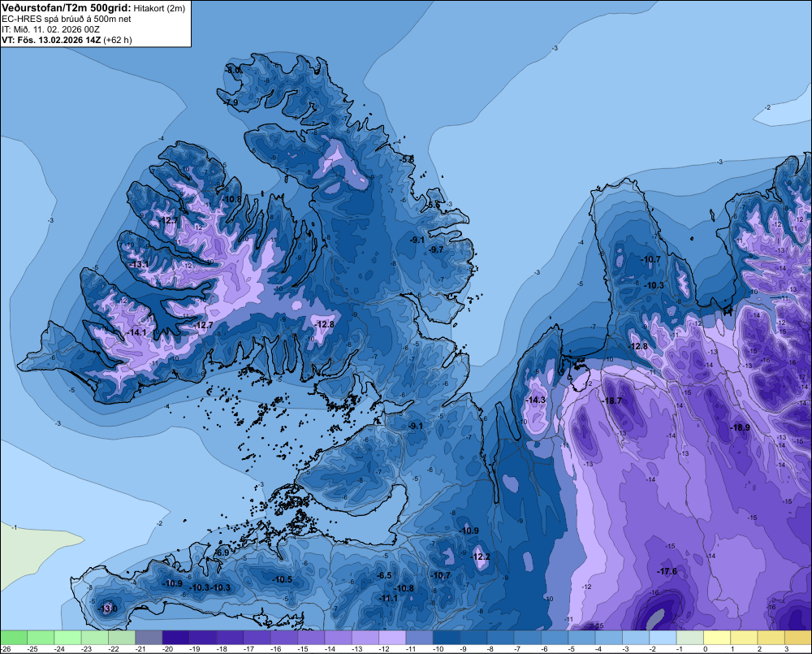This screenshot has width=812, height=654.
Task: Click the gray-purple legend swatch above -21
Action: pyautogui.click(x=149, y=637)
